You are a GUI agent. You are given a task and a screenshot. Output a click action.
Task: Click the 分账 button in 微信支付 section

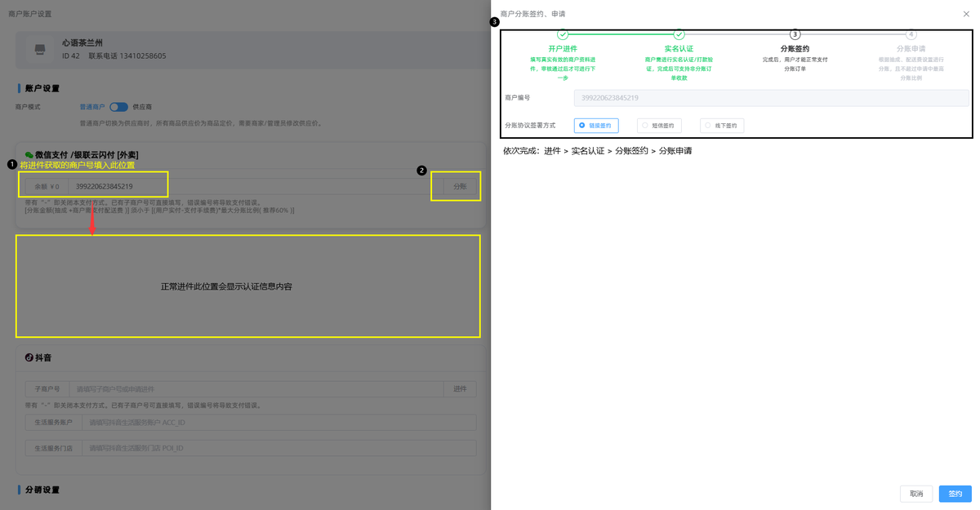pos(460,186)
